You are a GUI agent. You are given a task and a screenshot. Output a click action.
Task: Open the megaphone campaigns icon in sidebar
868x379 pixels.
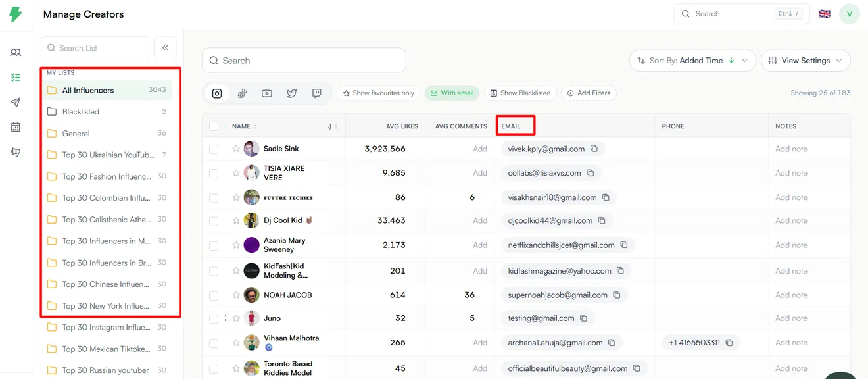[x=16, y=152]
